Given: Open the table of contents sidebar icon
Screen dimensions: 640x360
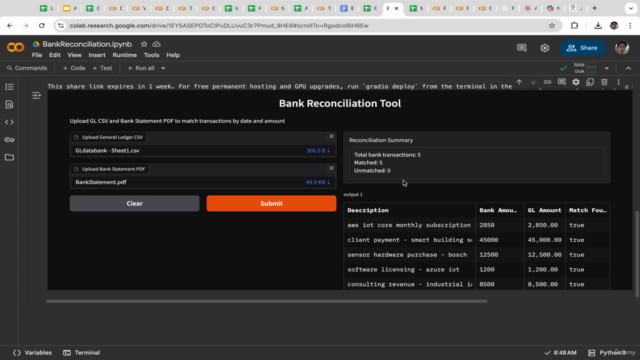Looking at the screenshot, I should 9,87.
